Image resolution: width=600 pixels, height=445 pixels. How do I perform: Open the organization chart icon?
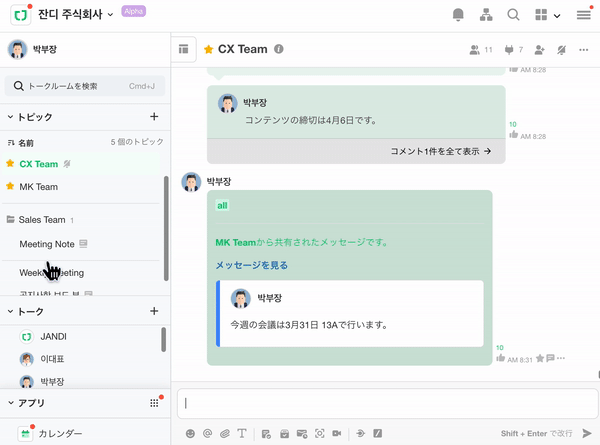(486, 15)
